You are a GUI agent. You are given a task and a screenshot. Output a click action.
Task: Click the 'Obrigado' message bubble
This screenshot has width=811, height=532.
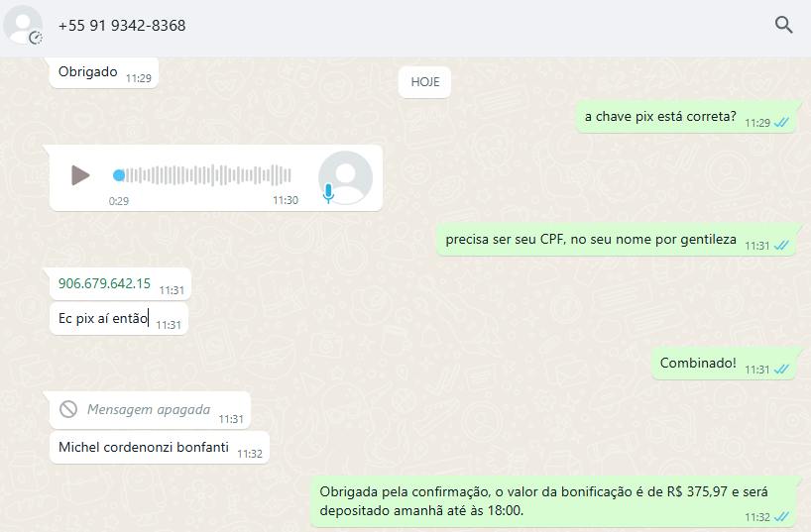point(103,73)
